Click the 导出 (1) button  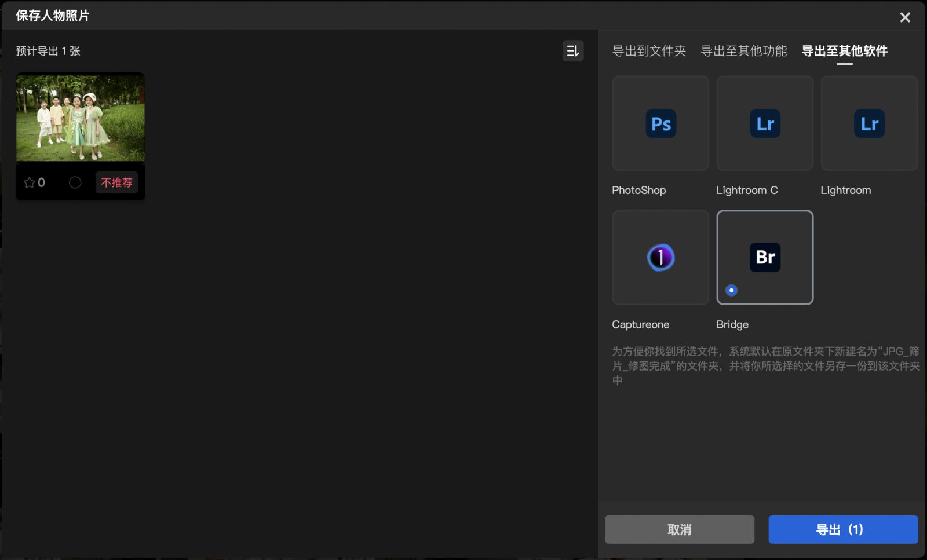843,529
